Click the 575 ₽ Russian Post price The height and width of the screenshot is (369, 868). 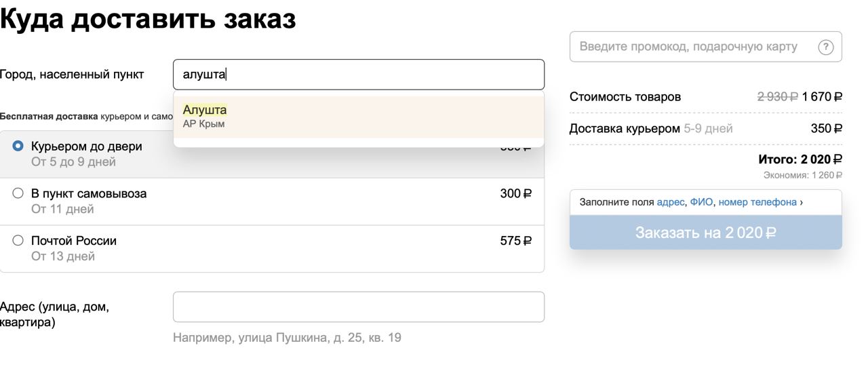coord(516,241)
